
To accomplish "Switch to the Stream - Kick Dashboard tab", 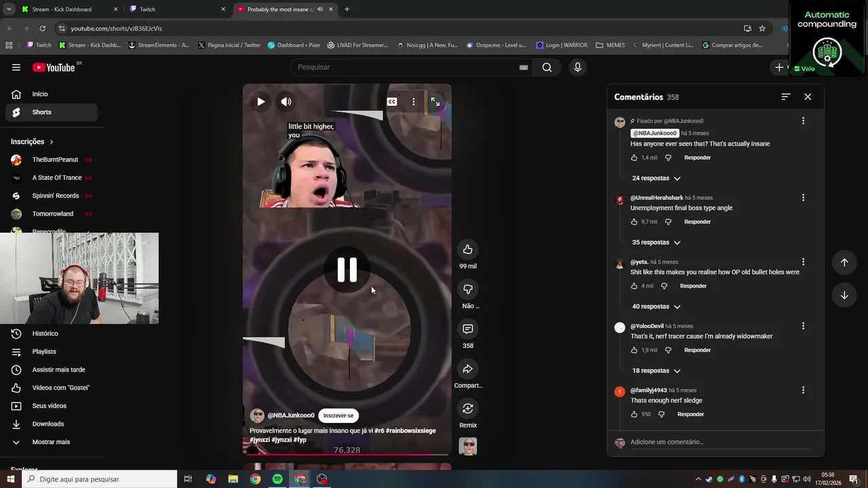I will click(x=69, y=9).
